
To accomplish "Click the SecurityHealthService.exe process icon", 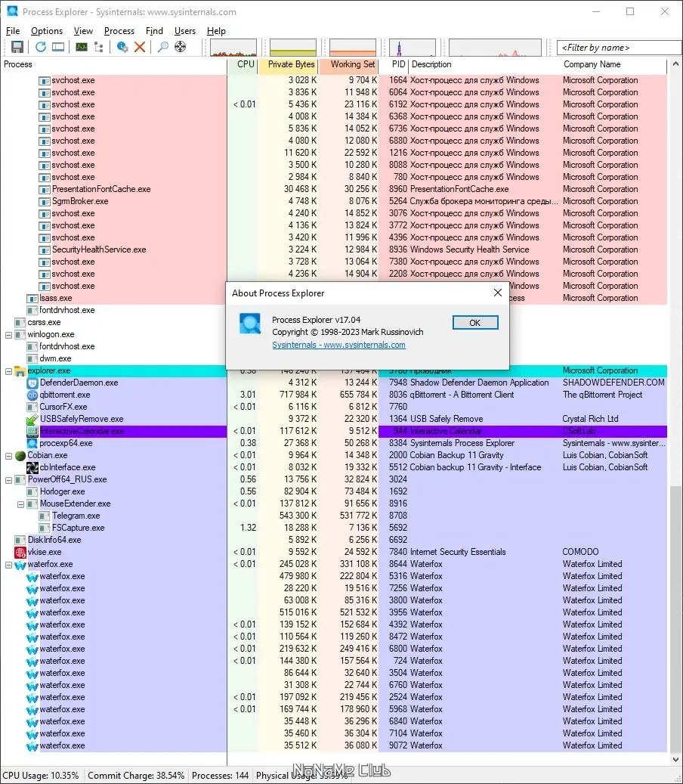I will pyautogui.click(x=45, y=249).
